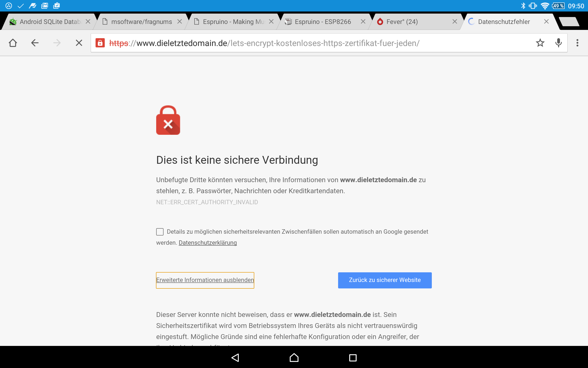Image resolution: width=588 pixels, height=368 pixels.
Task: Open the Datenschutzerklärung link
Action: click(208, 243)
